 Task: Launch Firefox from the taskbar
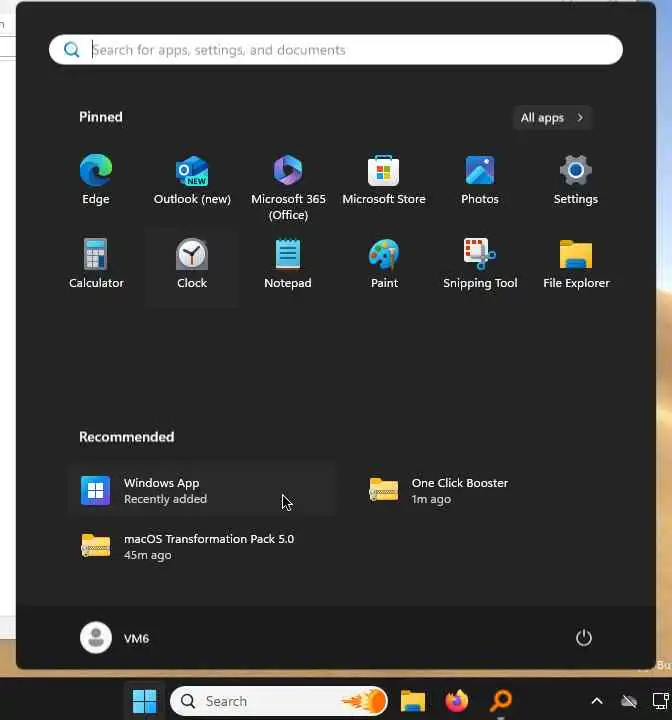(457, 701)
